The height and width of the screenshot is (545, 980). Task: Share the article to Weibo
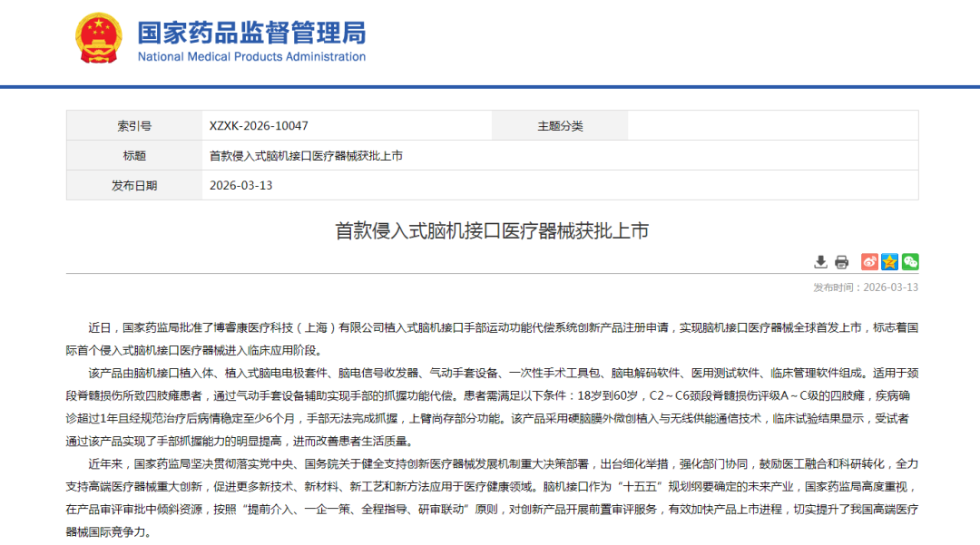coord(869,262)
